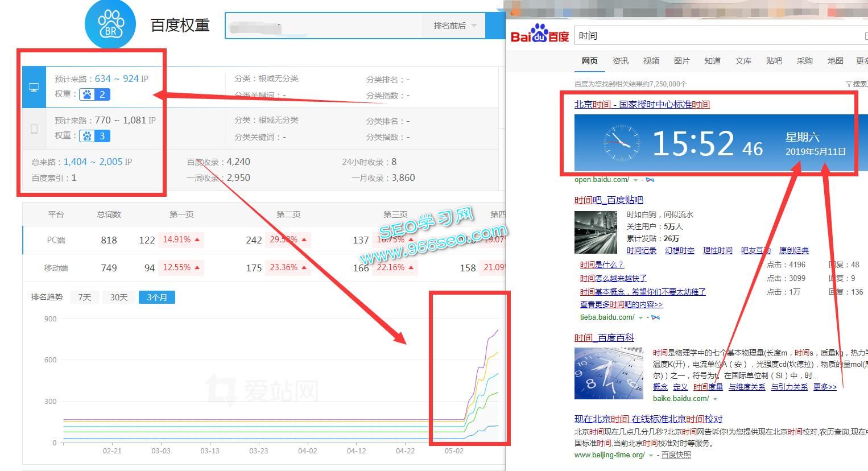Viewport: 868px width, 471px height.
Task: Select the 3个月 trend range
Action: pyautogui.click(x=157, y=298)
